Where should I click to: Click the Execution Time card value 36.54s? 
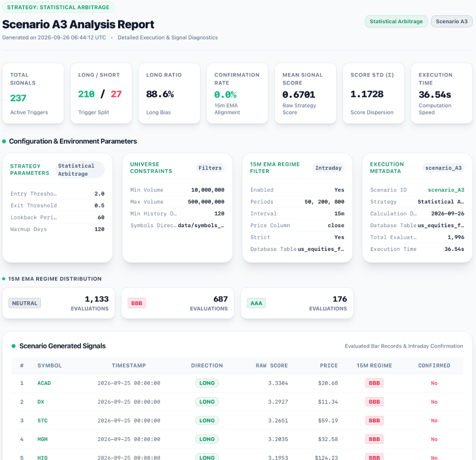pos(435,95)
